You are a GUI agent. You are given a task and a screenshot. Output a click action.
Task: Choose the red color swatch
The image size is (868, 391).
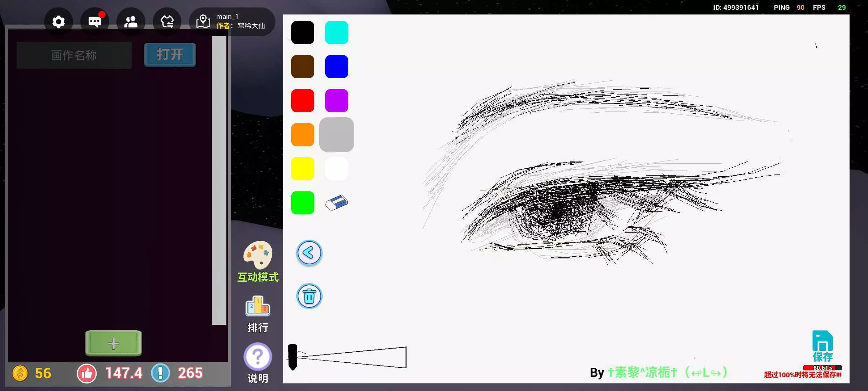(303, 101)
